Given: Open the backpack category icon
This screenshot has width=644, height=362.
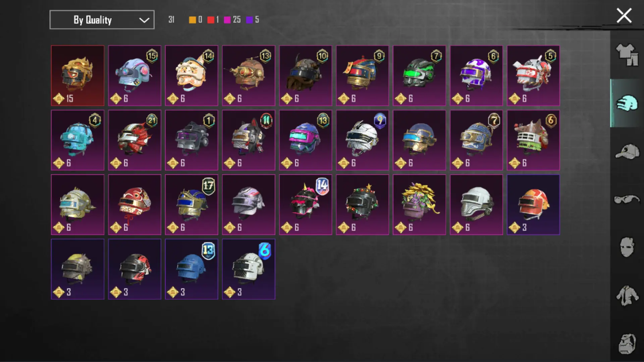Looking at the screenshot, I should click(x=627, y=344).
